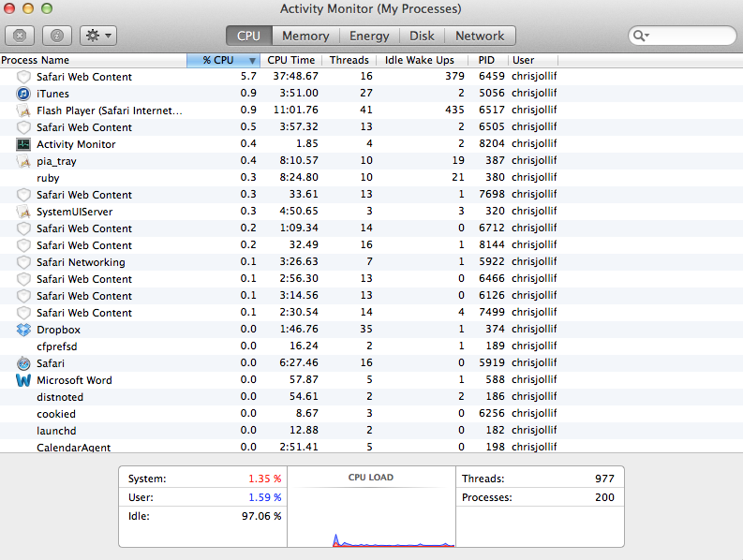Click shield icon of PID 6712 row

tap(23, 228)
